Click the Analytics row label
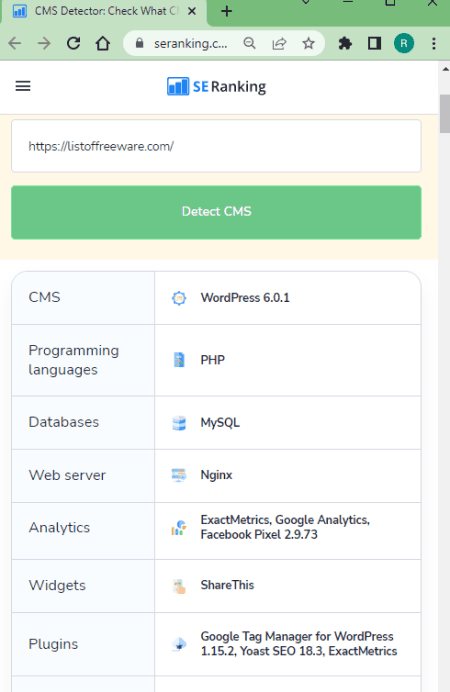The height and width of the screenshot is (692, 450). click(59, 528)
